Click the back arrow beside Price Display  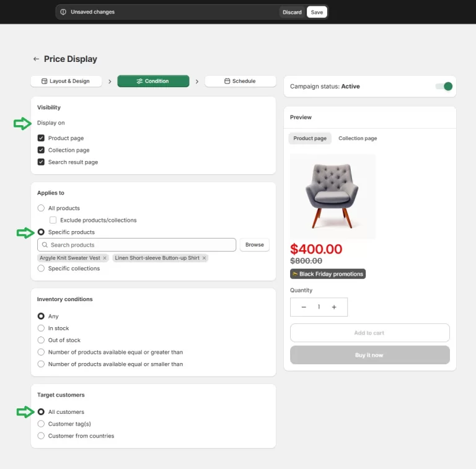tap(36, 59)
